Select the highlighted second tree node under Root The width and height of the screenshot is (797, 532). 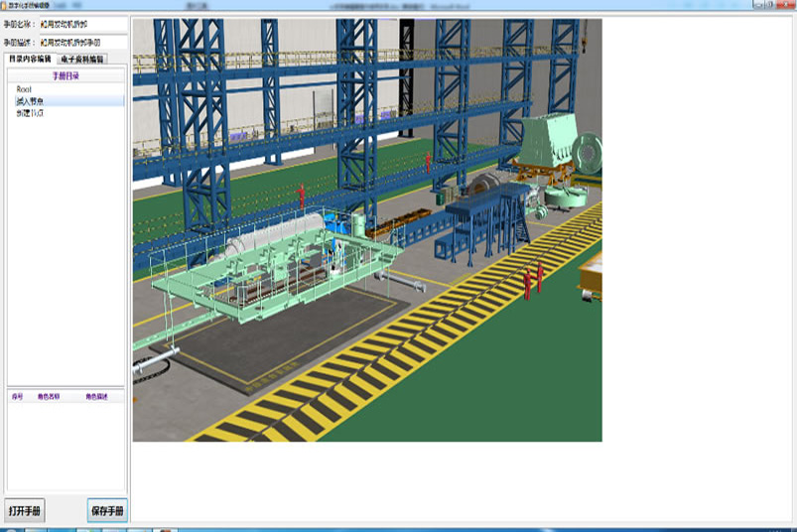coord(29,101)
